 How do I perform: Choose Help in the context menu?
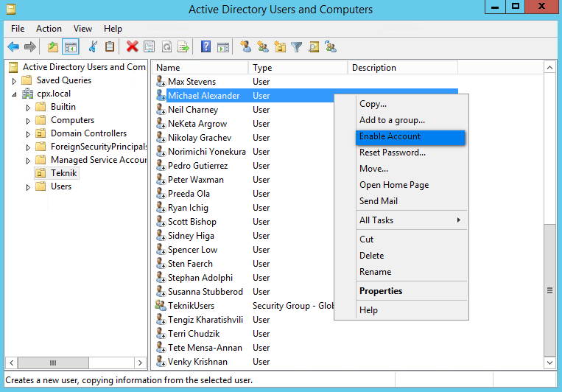[410, 310]
